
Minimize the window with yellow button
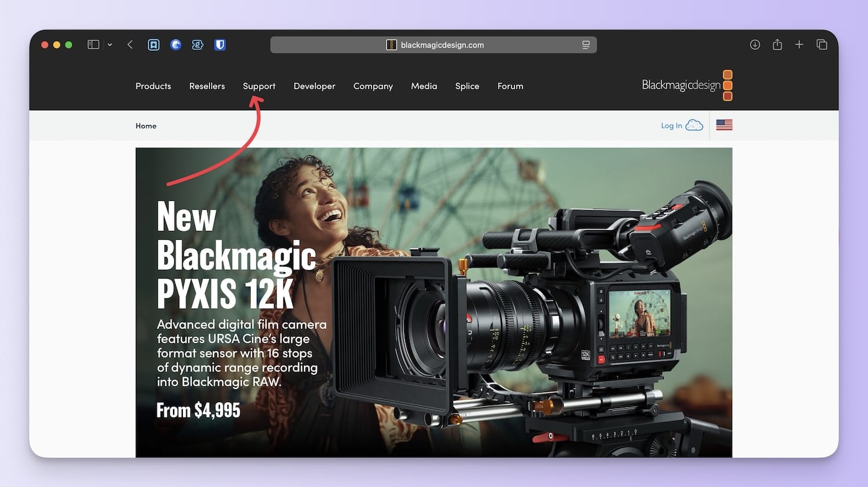coord(57,45)
